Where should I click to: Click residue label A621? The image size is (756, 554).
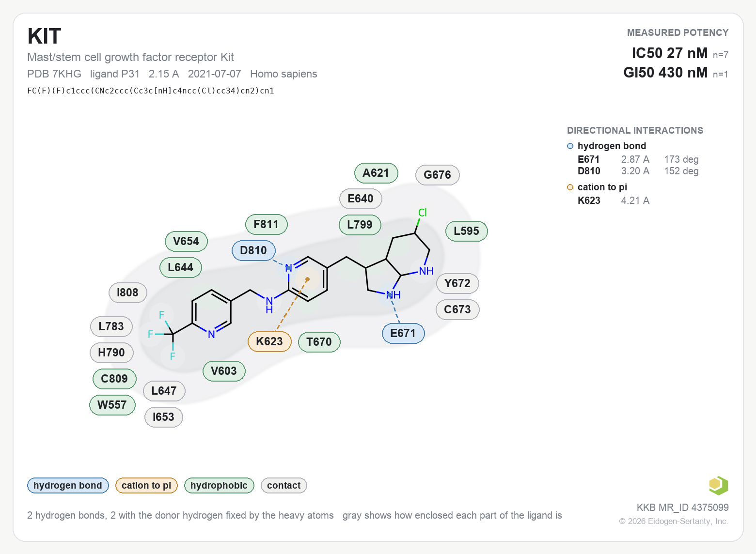point(376,173)
